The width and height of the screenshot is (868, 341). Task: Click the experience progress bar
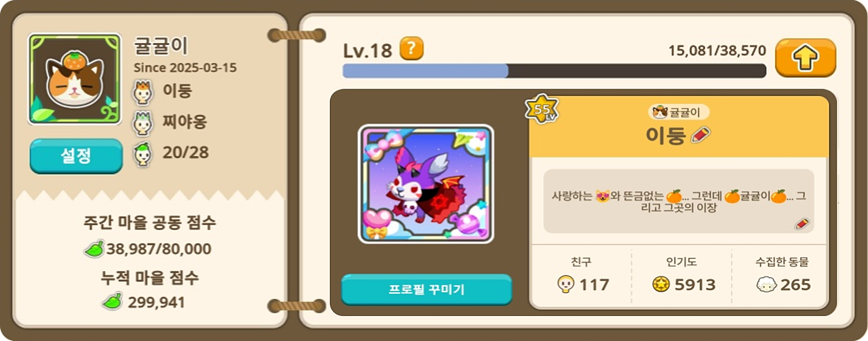(554, 71)
